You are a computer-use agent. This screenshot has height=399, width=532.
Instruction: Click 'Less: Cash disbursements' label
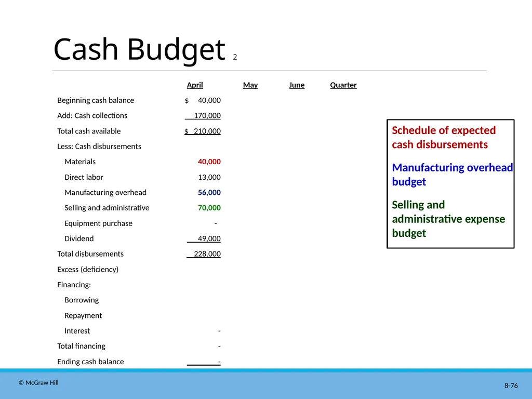coord(99,146)
